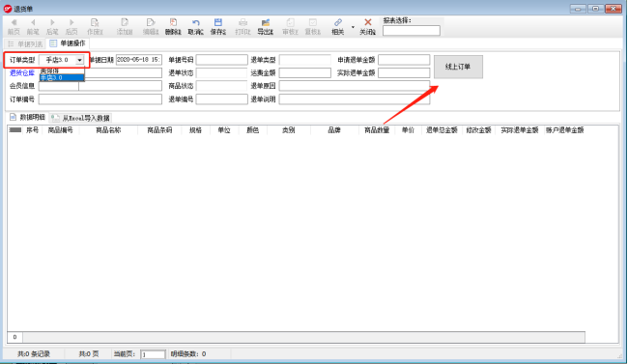
Task: Click the 编辑 edit toolbar icon
Action: [x=151, y=26]
